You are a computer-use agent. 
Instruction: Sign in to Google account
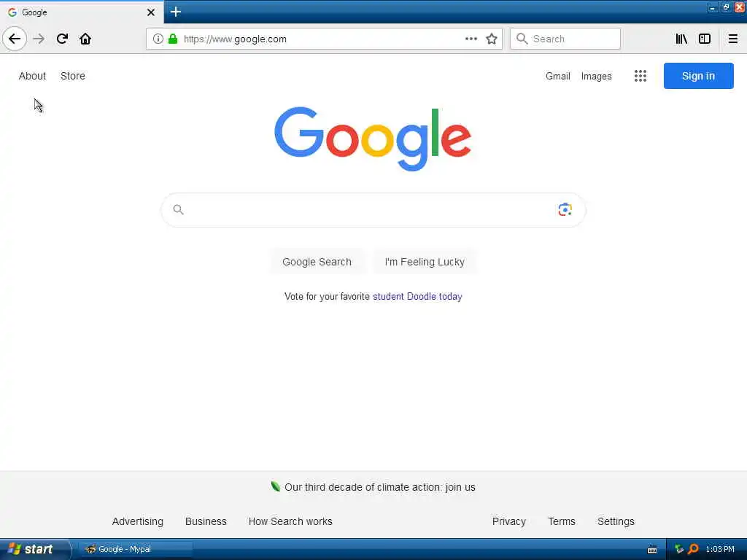(x=698, y=76)
